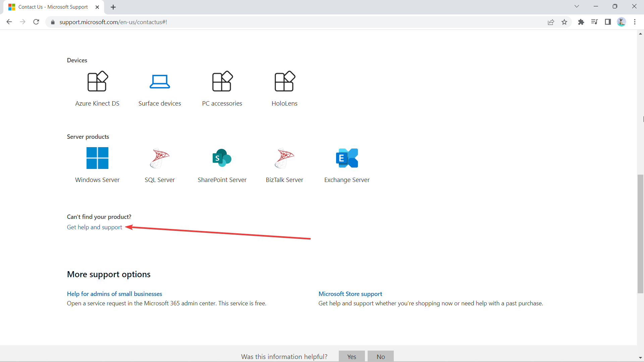
Task: Click the Get help and support link
Action: (94, 227)
